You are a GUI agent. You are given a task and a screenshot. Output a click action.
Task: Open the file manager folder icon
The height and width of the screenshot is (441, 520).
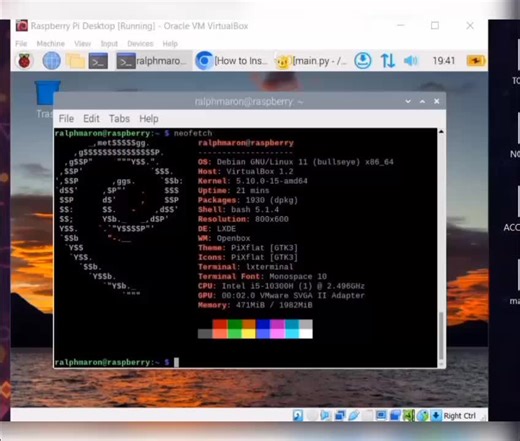point(75,61)
